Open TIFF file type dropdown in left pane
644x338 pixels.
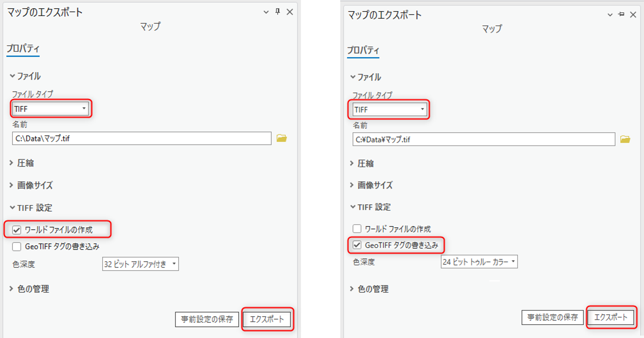51,109
